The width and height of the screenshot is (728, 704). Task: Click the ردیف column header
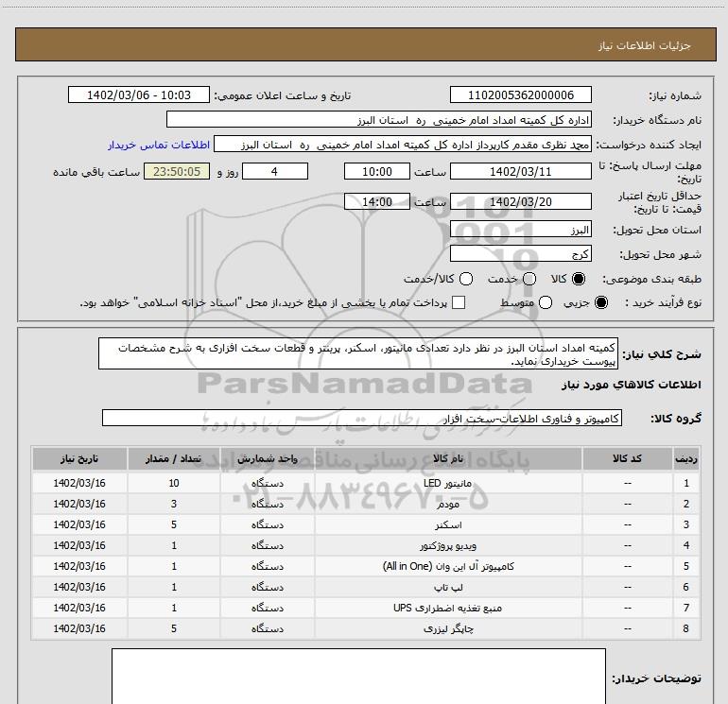pos(686,459)
